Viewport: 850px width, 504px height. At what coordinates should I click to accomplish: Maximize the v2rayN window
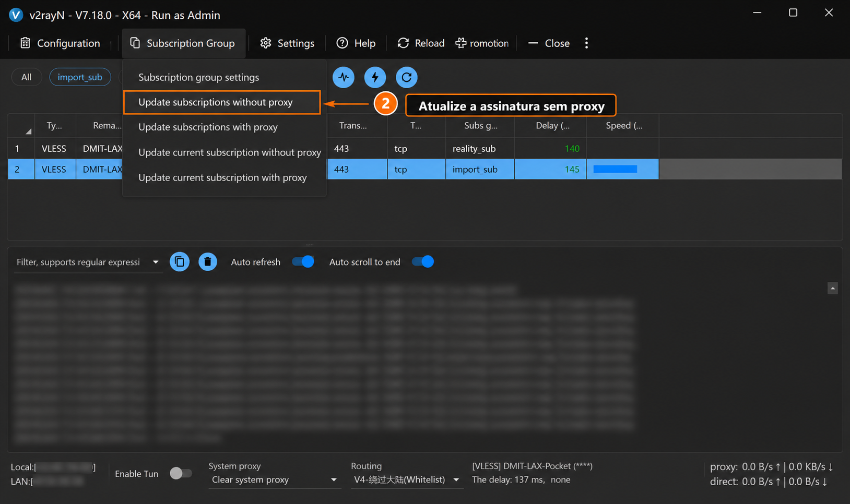[x=793, y=13]
